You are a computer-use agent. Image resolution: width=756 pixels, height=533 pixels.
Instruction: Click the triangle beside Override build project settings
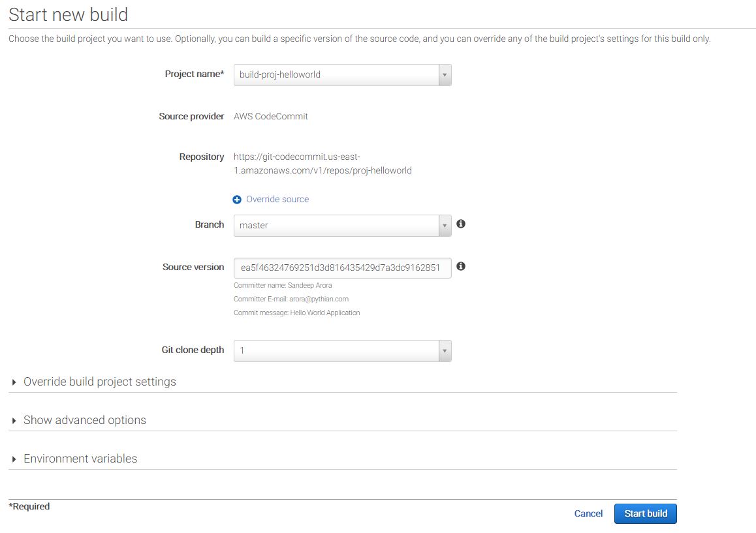14,382
